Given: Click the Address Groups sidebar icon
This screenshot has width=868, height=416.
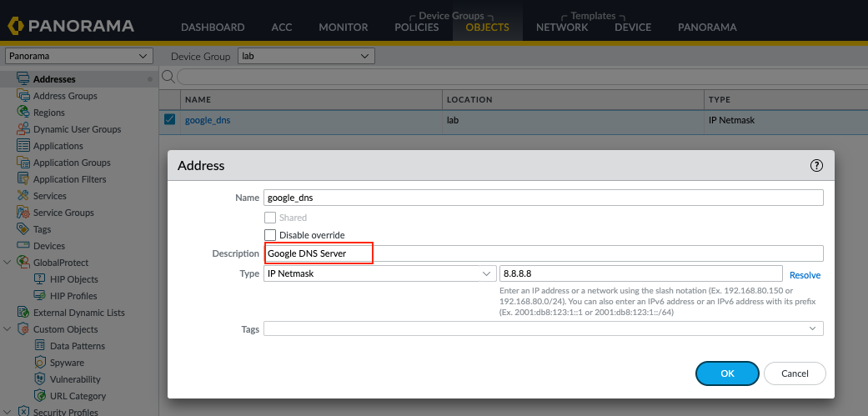Looking at the screenshot, I should (23, 95).
